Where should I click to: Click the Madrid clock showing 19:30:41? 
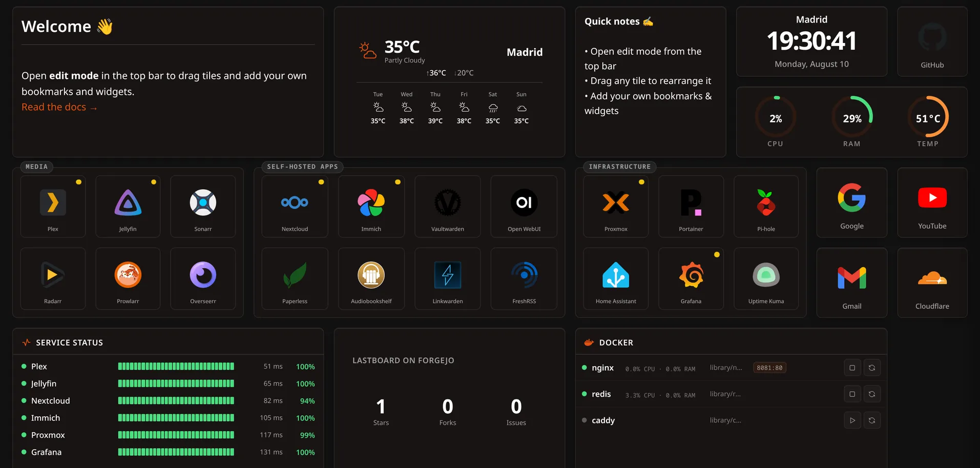[811, 41]
